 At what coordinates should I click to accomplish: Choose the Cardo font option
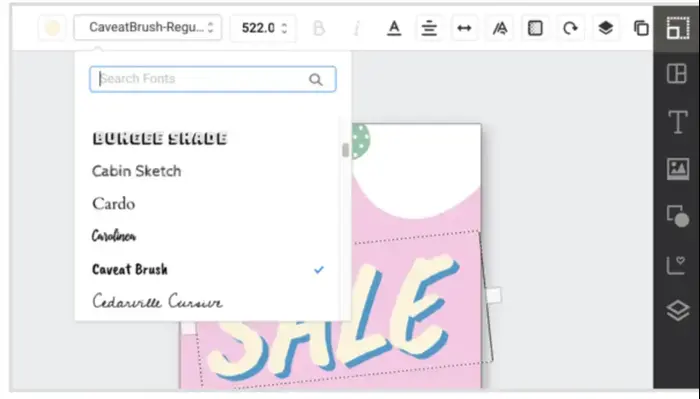click(113, 204)
